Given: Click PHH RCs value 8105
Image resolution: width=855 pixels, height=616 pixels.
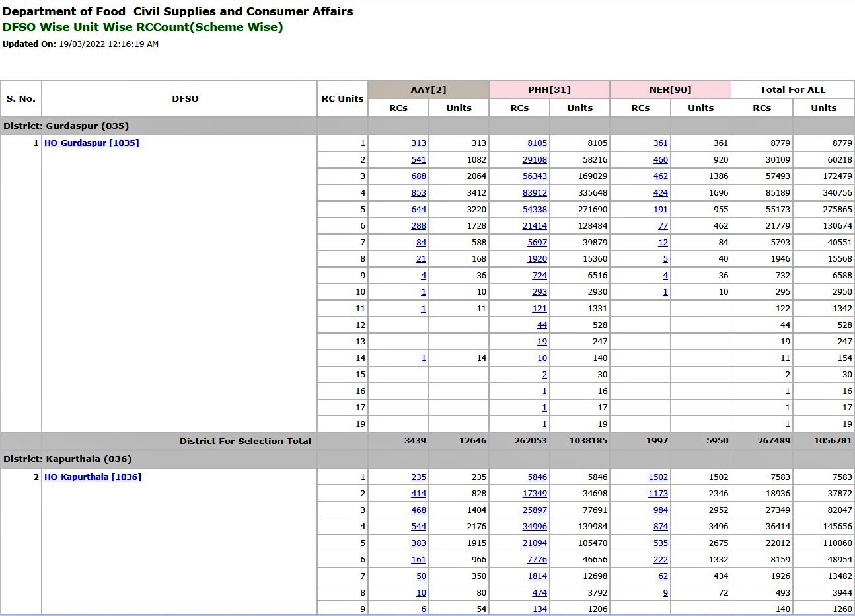Looking at the screenshot, I should 537,143.
